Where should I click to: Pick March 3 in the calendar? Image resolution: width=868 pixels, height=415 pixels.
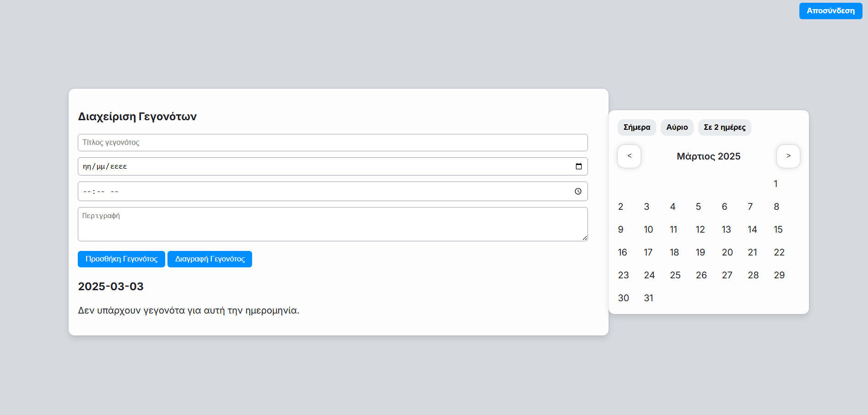647,207
